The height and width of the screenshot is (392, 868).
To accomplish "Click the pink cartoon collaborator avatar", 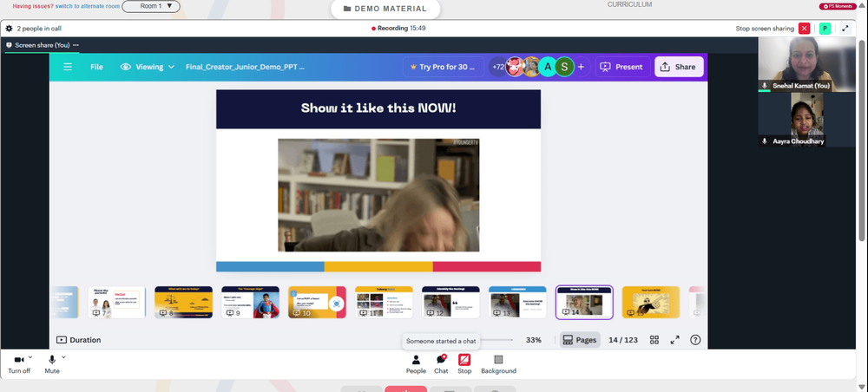I will 515,67.
